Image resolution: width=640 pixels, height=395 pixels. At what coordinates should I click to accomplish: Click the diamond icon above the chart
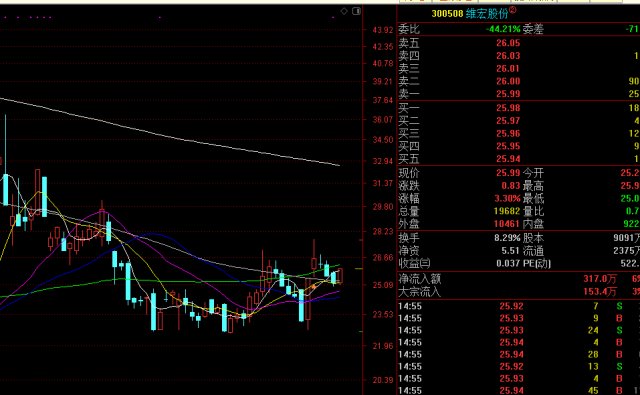[344, 11]
